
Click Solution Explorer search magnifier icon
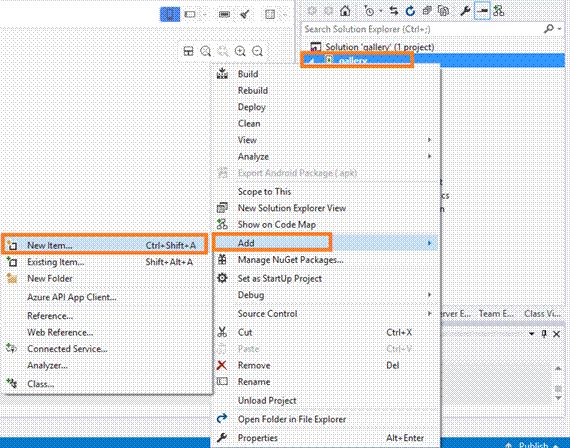pos(548,29)
